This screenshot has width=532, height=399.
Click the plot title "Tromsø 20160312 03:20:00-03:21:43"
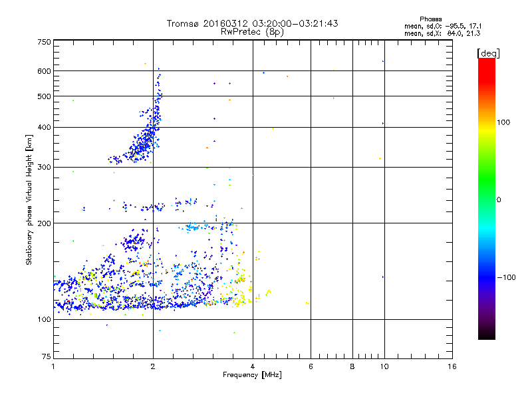(x=252, y=23)
